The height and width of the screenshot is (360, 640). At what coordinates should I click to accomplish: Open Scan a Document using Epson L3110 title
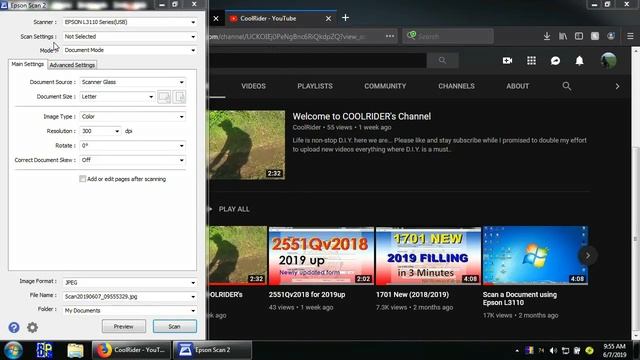click(520, 298)
